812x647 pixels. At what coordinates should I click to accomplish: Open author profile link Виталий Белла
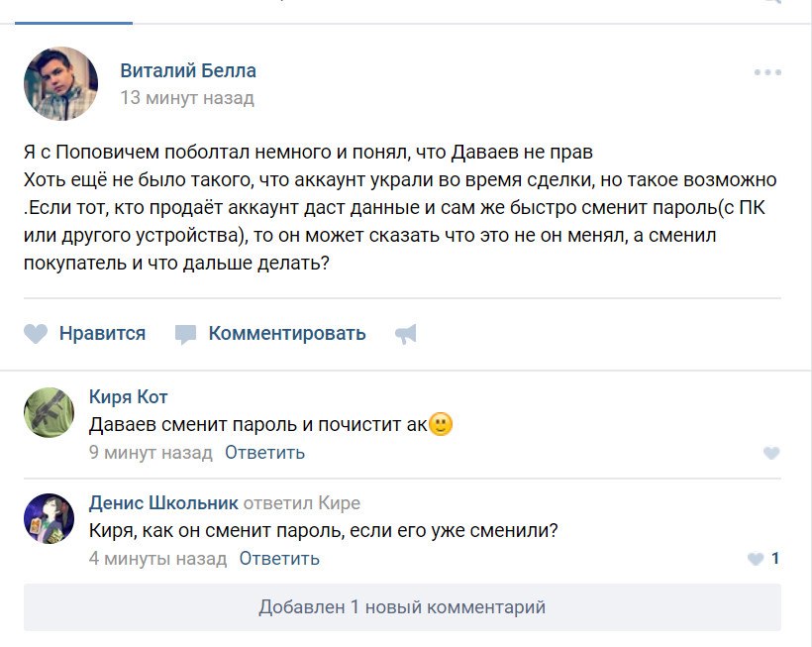click(188, 70)
